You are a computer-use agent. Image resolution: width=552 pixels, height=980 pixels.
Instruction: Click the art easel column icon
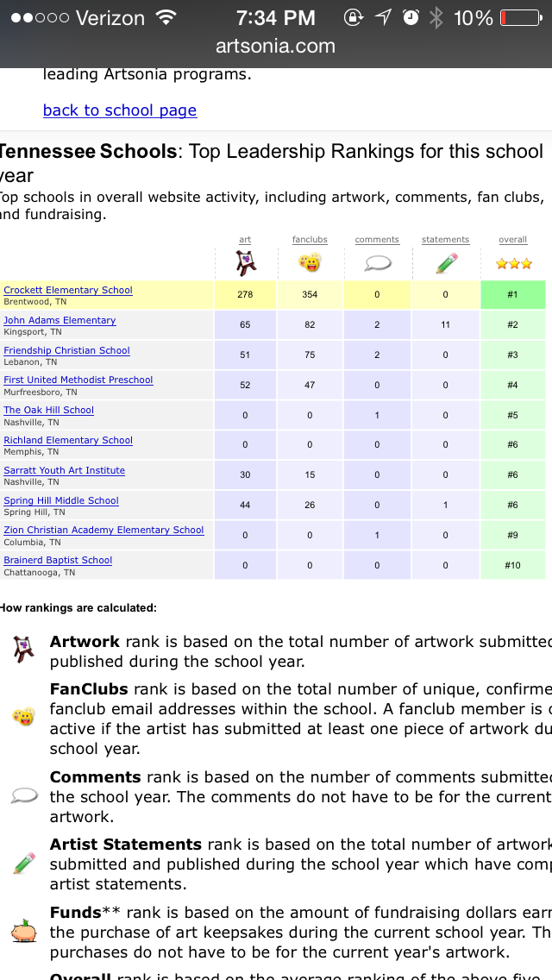(x=246, y=263)
